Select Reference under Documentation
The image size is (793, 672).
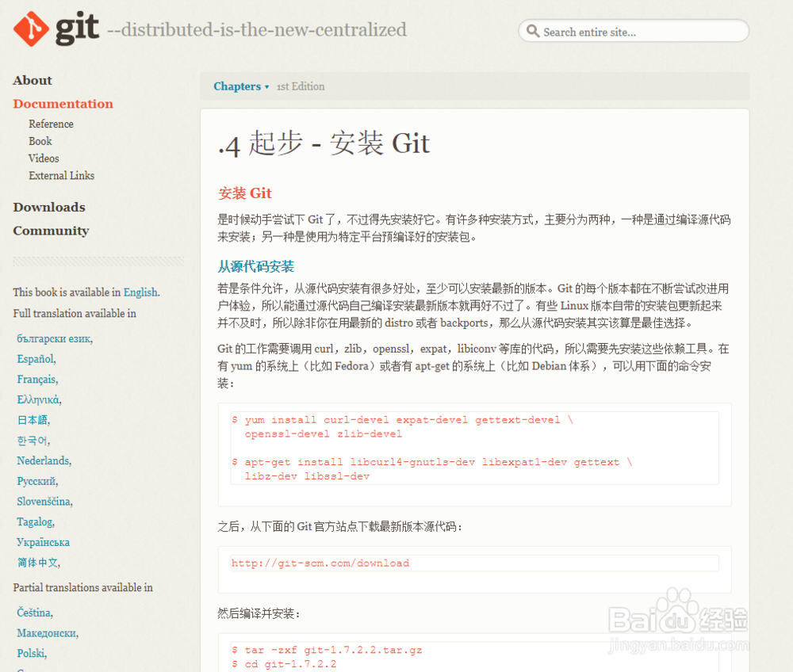pos(51,124)
